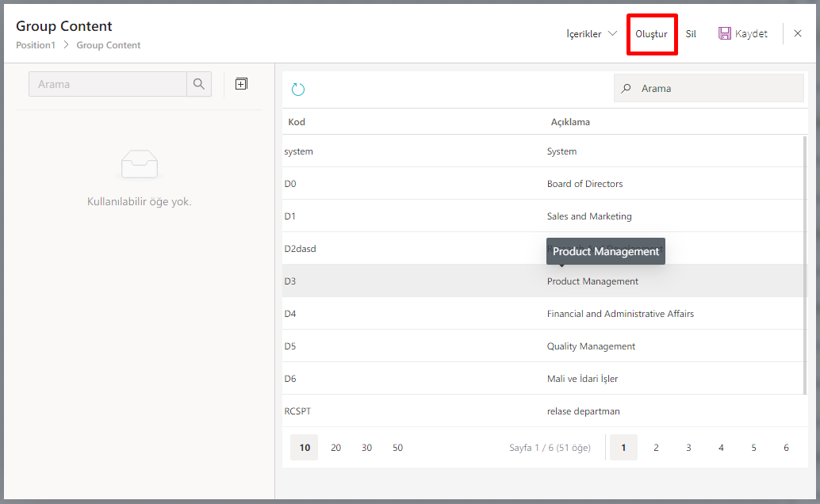Go to page 2
Image resolution: width=820 pixels, height=504 pixels.
coord(656,448)
